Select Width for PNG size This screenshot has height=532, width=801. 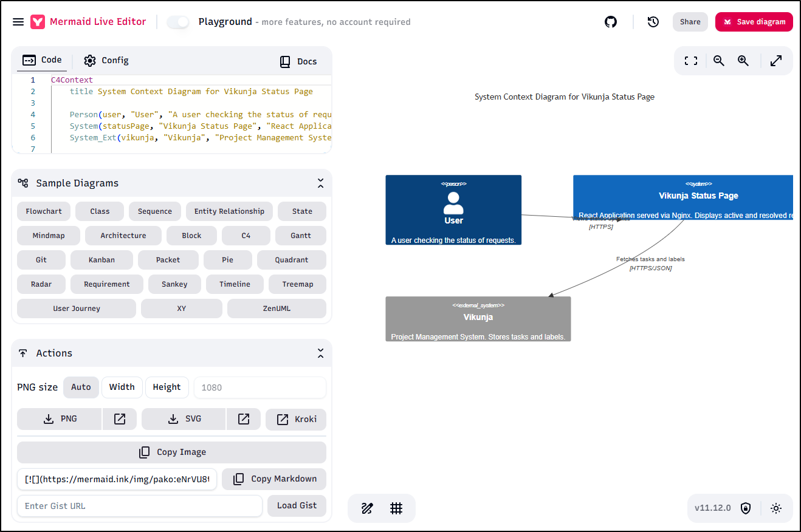click(122, 387)
